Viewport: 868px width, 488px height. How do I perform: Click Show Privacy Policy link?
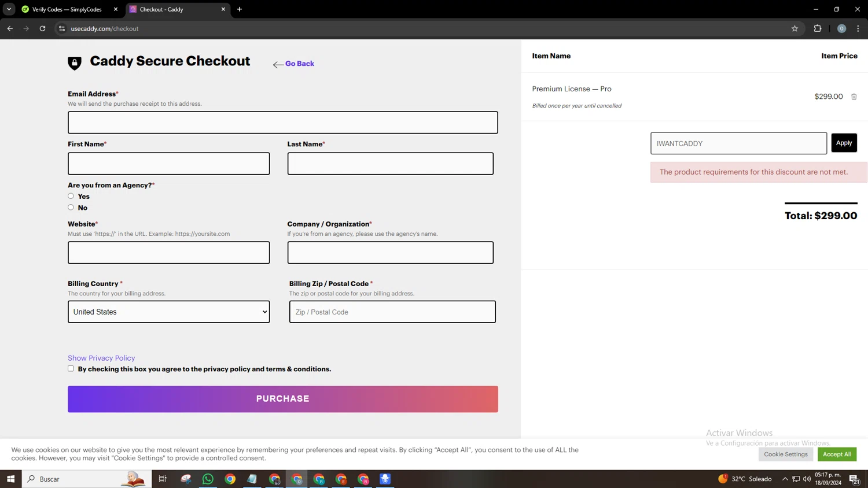[101, 358]
